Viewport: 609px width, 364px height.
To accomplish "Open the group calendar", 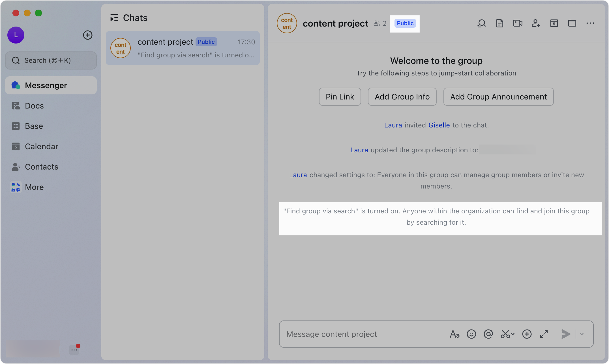I will point(554,23).
